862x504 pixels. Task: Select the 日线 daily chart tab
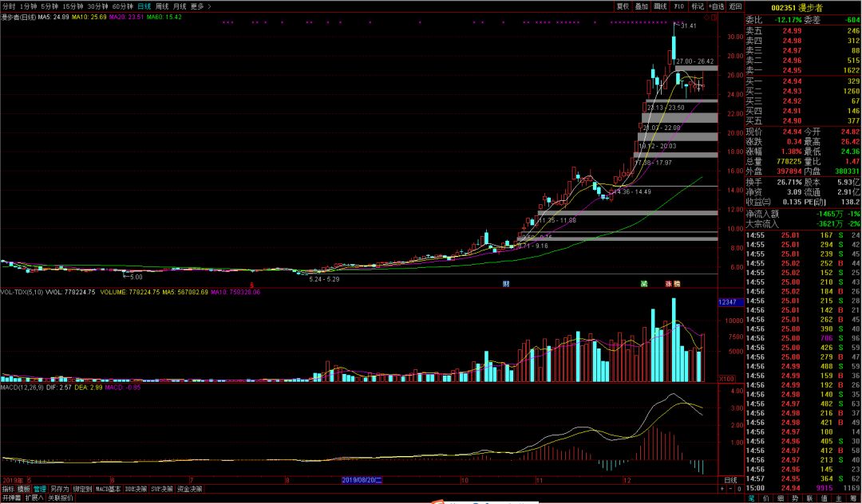coord(144,6)
